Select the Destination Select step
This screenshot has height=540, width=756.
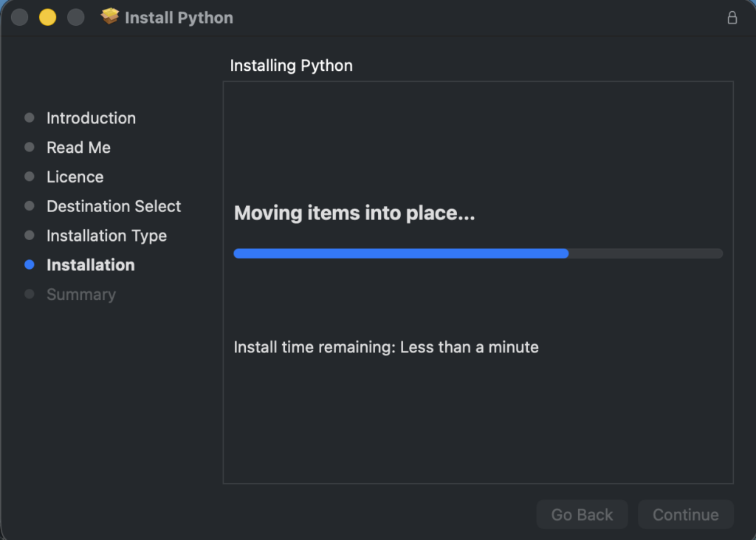coord(114,207)
